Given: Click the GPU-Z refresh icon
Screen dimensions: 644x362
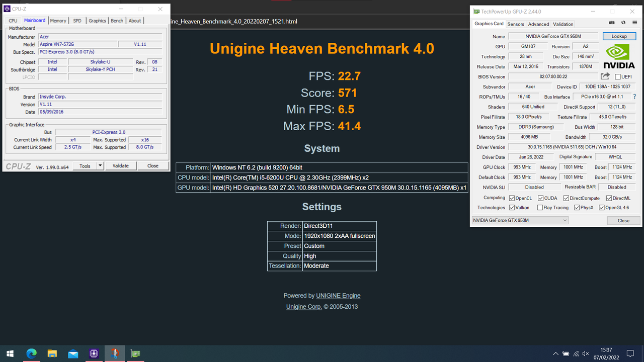Looking at the screenshot, I should point(623,23).
